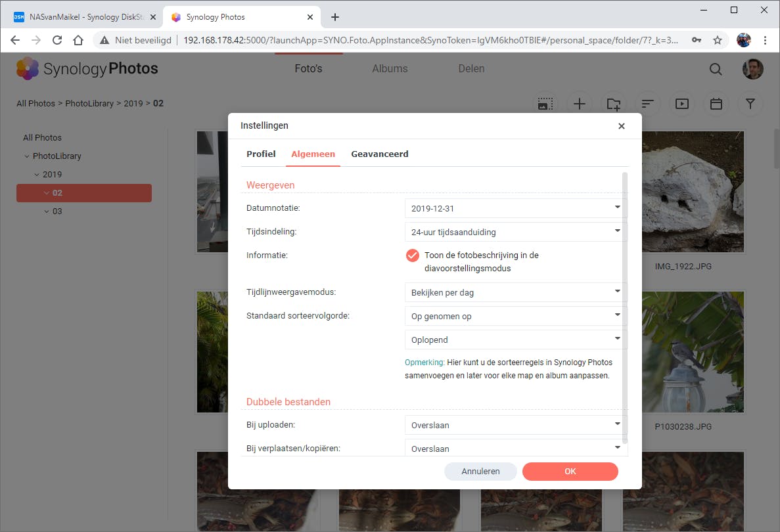Click the address bar URL
This screenshot has width=780, height=532.
click(431, 40)
